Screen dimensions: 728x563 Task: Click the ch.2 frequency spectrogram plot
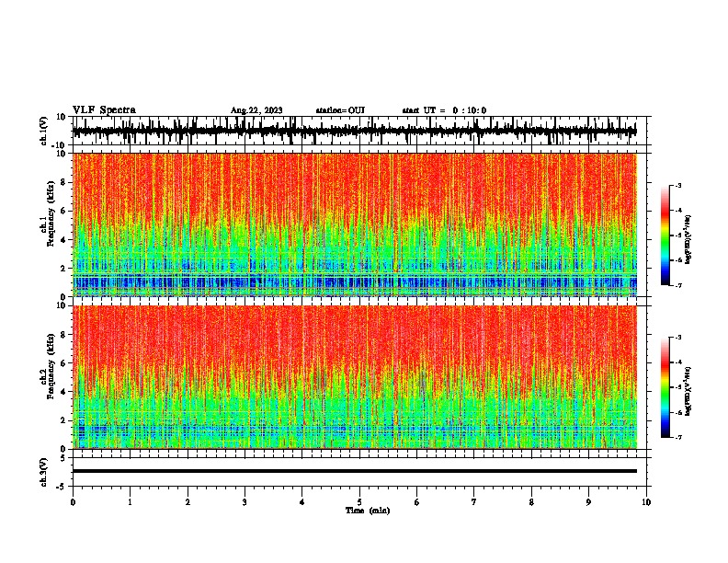tap(359, 377)
